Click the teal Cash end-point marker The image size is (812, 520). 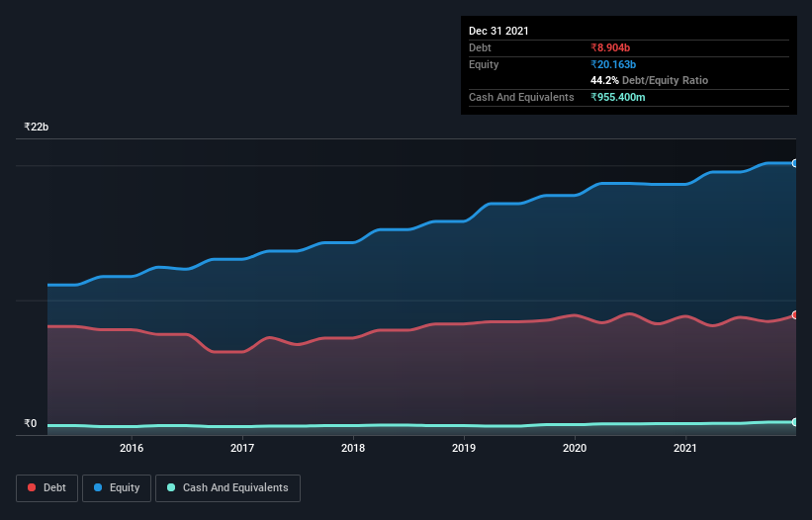tap(795, 422)
